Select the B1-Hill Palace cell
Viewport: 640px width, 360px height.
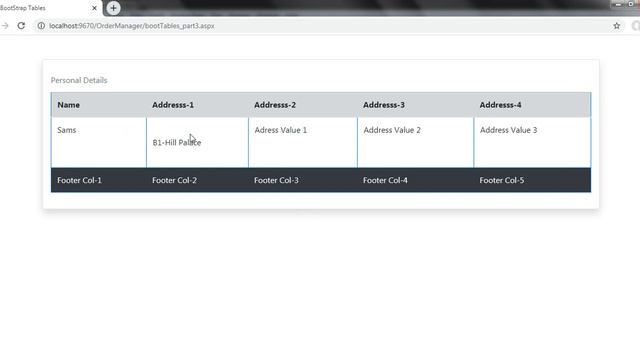197,142
